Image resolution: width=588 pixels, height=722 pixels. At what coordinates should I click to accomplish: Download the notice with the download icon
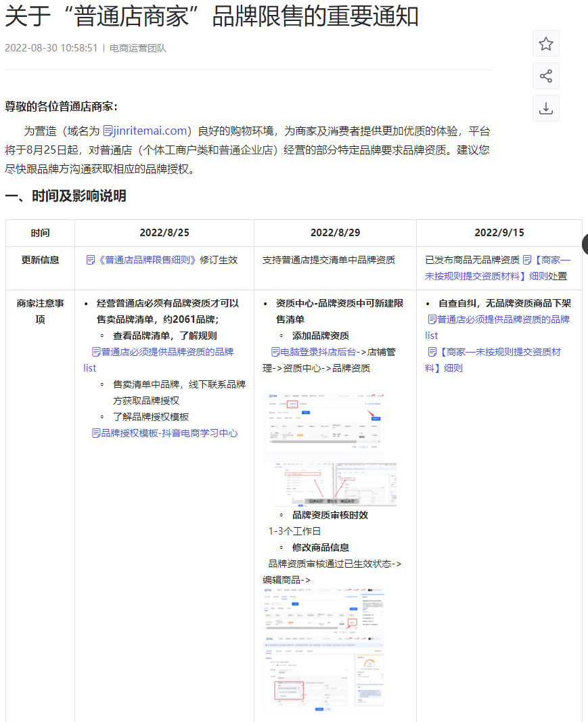click(x=545, y=108)
